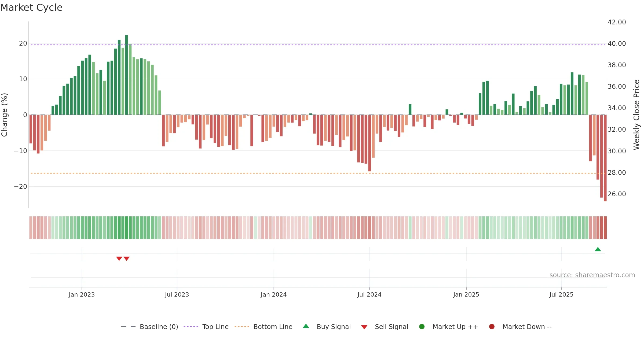644x362 pixels.
Task: Click the −20 label on Change axis
Action: (21, 187)
